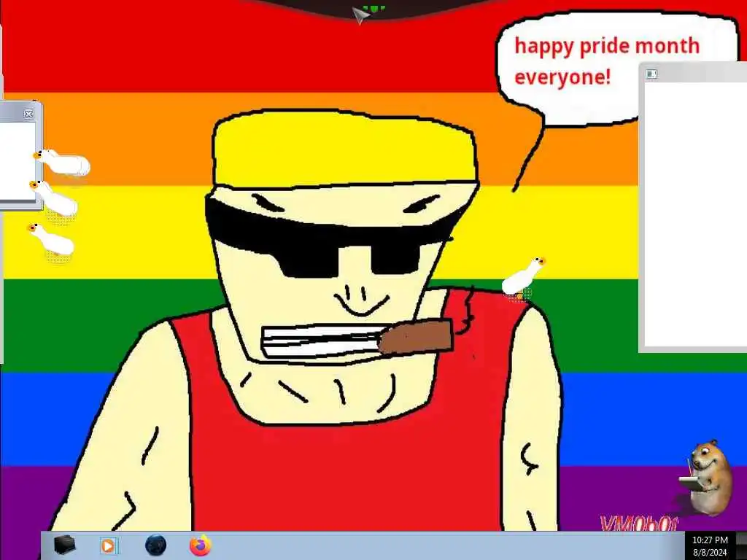Screen dimensions: 747x560
Task: Open the dark globe browser taskbar icon
Action: tap(156, 545)
